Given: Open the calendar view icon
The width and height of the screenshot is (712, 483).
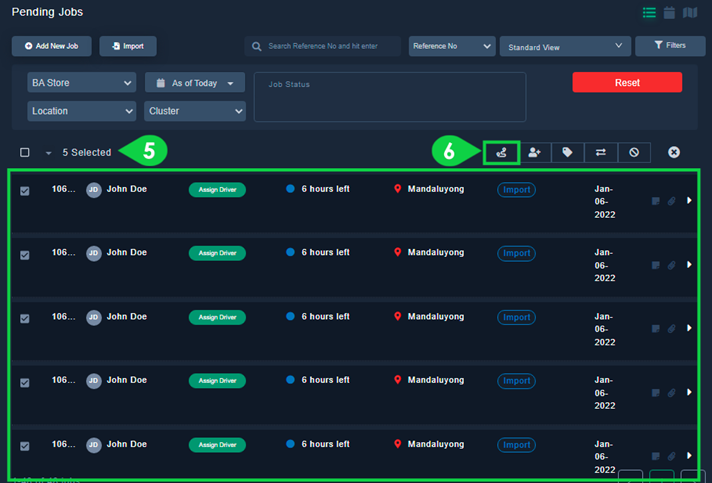Looking at the screenshot, I should point(669,13).
